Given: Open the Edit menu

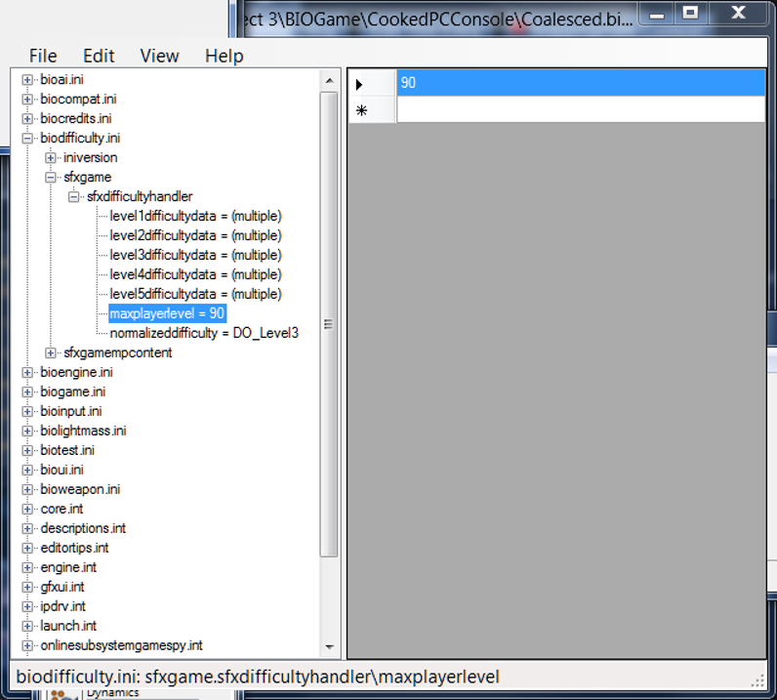Looking at the screenshot, I should (x=99, y=56).
